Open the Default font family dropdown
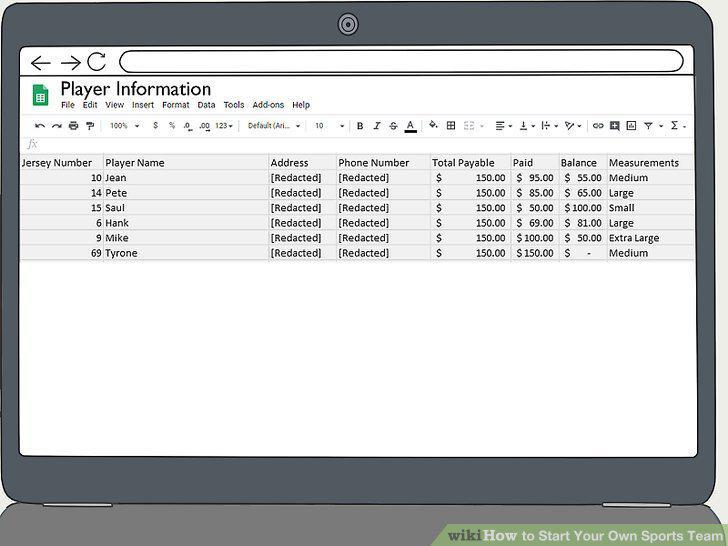 pyautogui.click(x=274, y=126)
